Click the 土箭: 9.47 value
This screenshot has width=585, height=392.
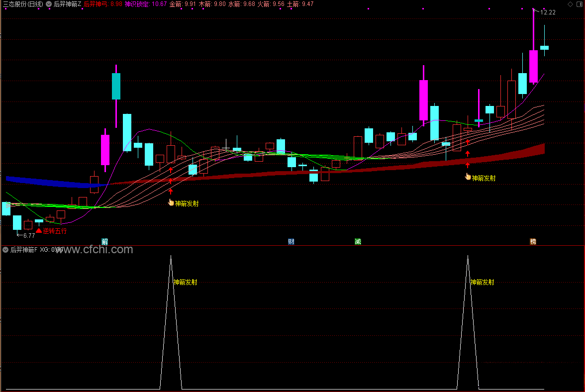click(x=300, y=4)
